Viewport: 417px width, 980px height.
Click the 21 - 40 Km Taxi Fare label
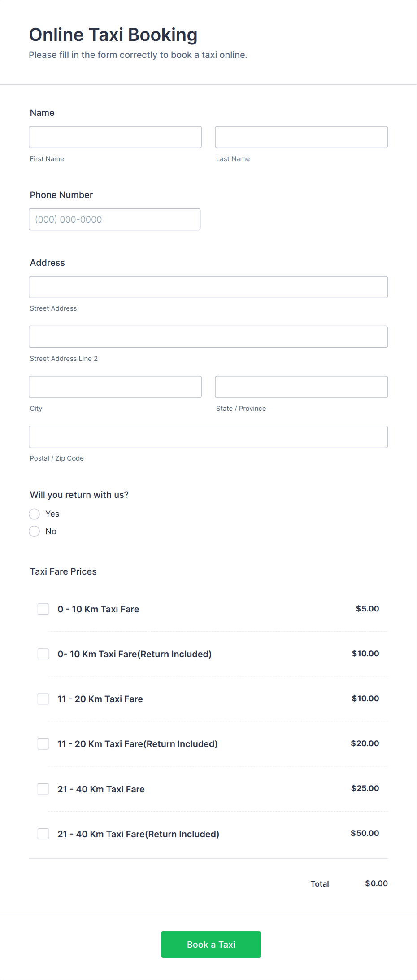coord(101,789)
